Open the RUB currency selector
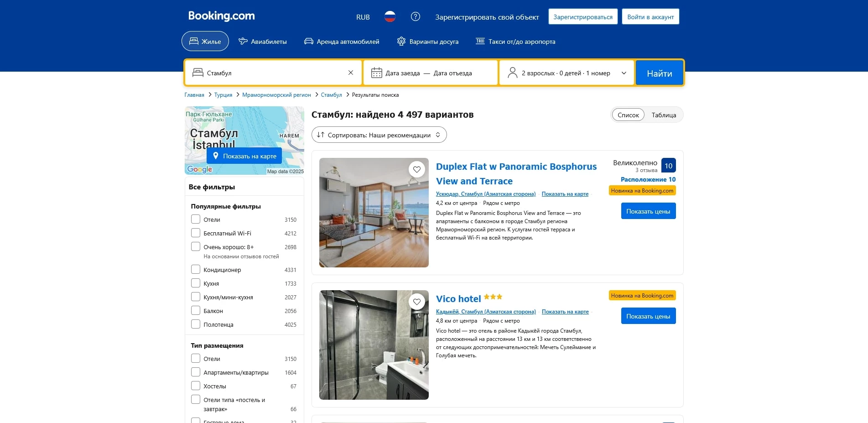This screenshot has height=423, width=868. 363,16
